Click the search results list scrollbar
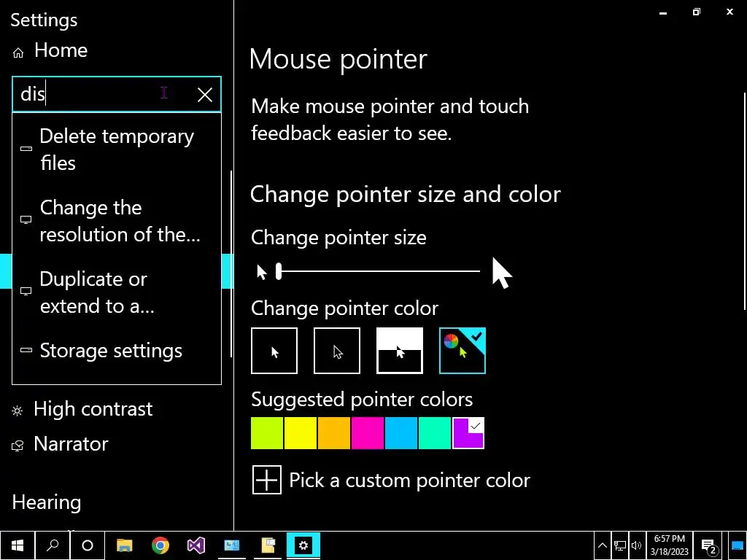This screenshot has width=747, height=560. point(231,264)
